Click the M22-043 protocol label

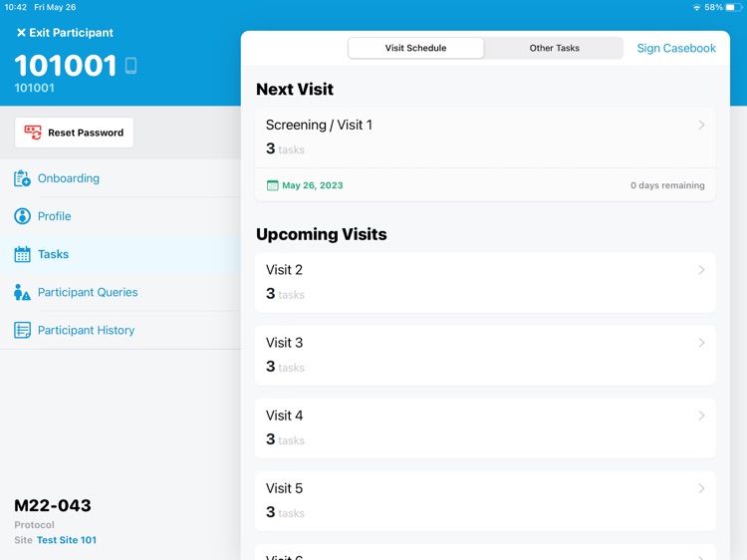pos(53,505)
